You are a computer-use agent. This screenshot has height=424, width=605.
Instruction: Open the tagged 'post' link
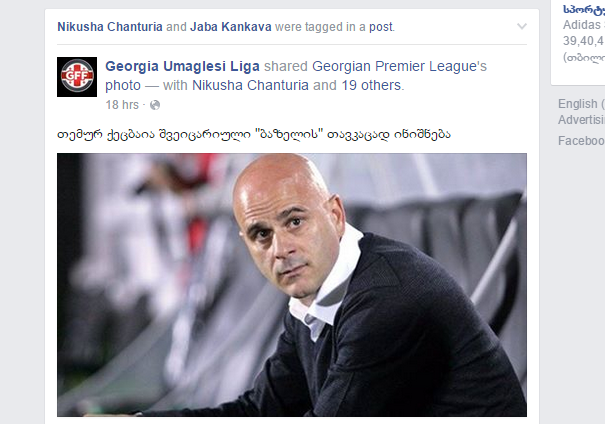coord(381,27)
